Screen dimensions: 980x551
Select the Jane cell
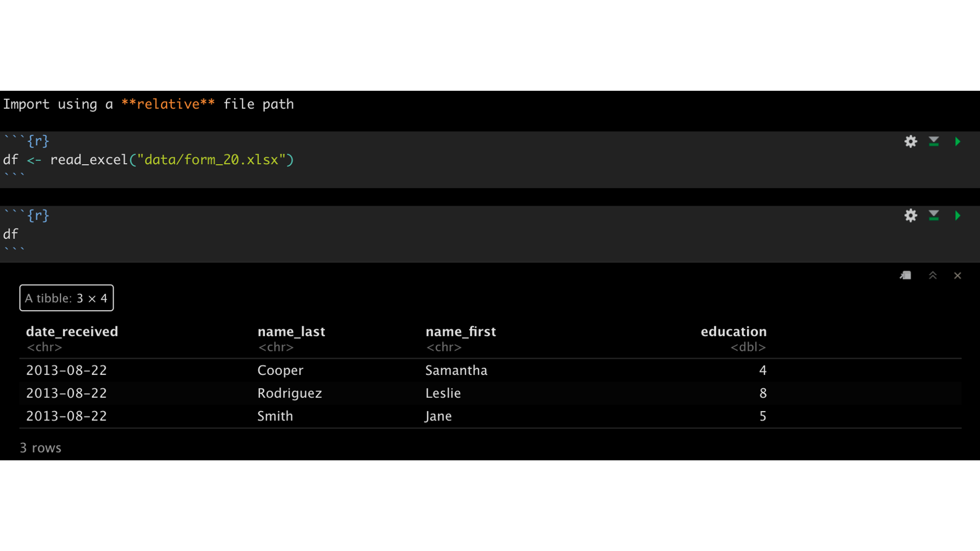point(438,416)
